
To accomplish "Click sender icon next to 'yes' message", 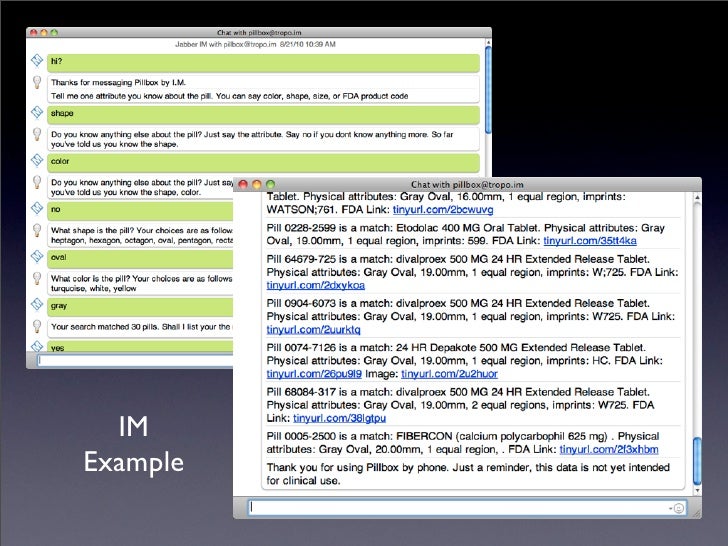I will pos(37,346).
